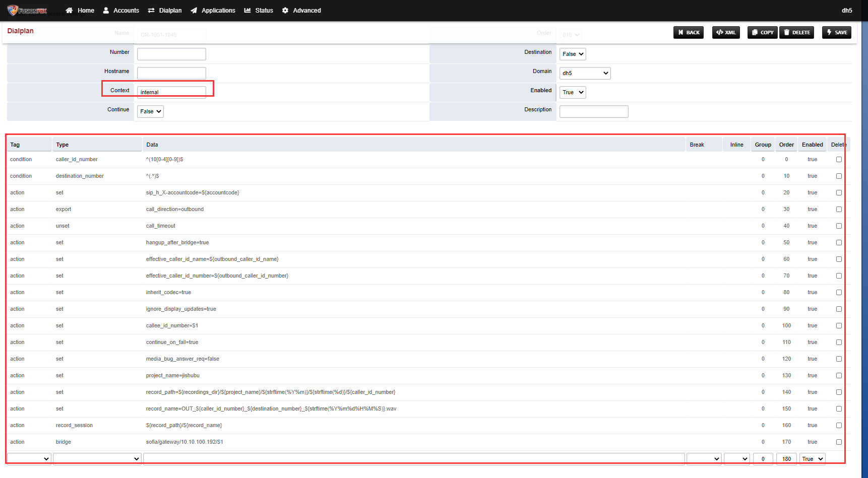Check delete for callee_id_number=$1 row
868x478 pixels.
[x=839, y=326]
